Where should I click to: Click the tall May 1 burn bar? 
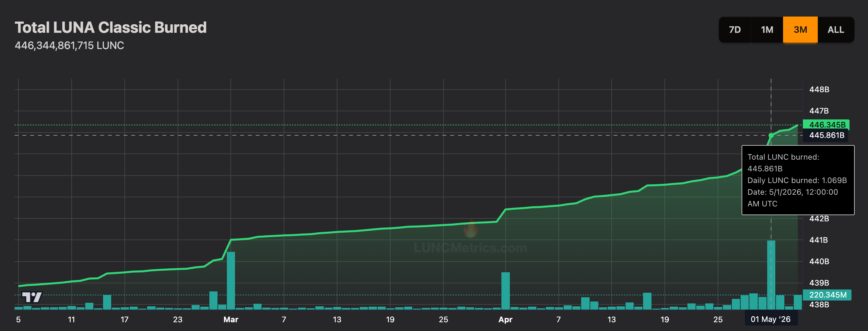pyautogui.click(x=771, y=275)
